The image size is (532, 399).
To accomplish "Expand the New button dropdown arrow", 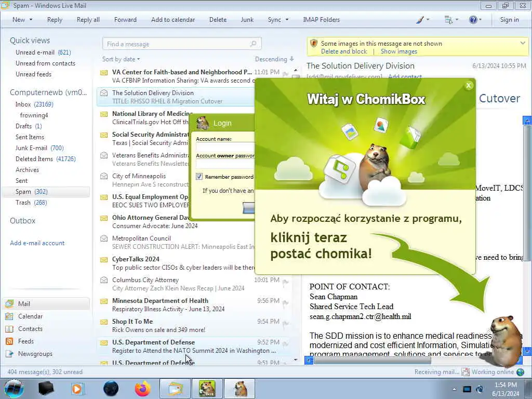I will pyautogui.click(x=31, y=20).
